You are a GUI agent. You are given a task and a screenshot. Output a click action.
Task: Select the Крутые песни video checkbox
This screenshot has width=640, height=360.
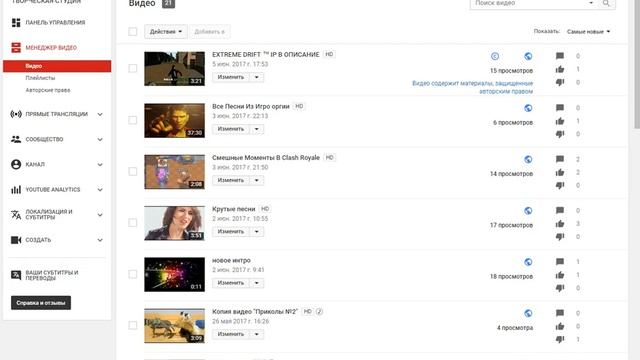point(133,223)
